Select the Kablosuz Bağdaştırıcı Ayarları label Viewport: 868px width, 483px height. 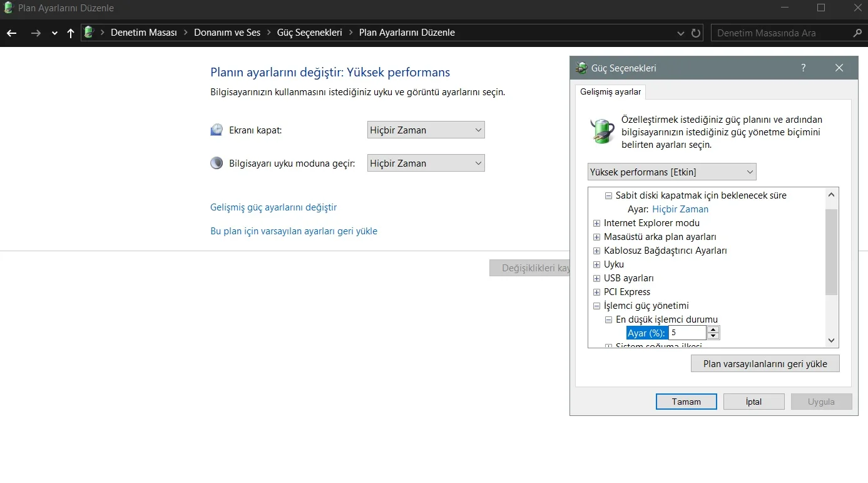[665, 251]
